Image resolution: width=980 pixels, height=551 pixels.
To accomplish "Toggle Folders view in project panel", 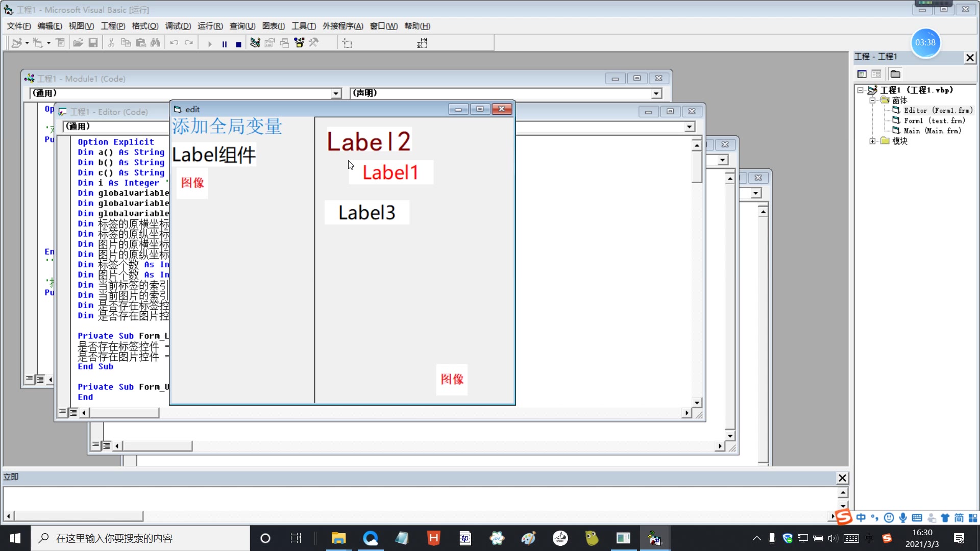I will pos(895,74).
